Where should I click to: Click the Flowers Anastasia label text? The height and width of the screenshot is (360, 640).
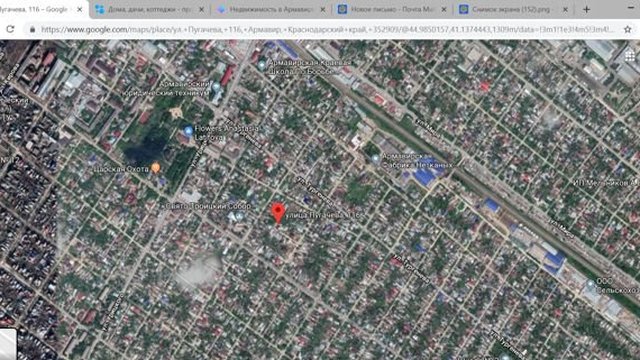pyautogui.click(x=227, y=133)
